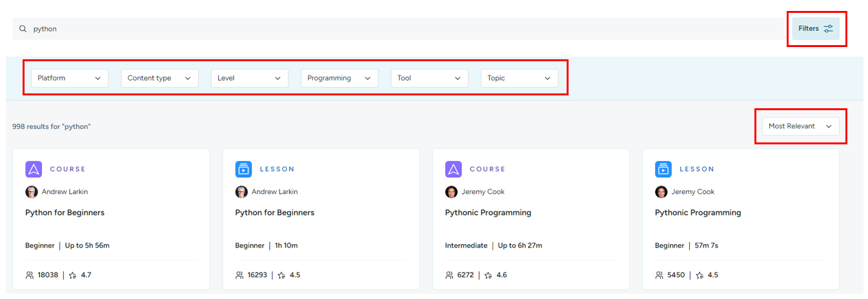Open the Tool filter dropdown

coord(429,79)
